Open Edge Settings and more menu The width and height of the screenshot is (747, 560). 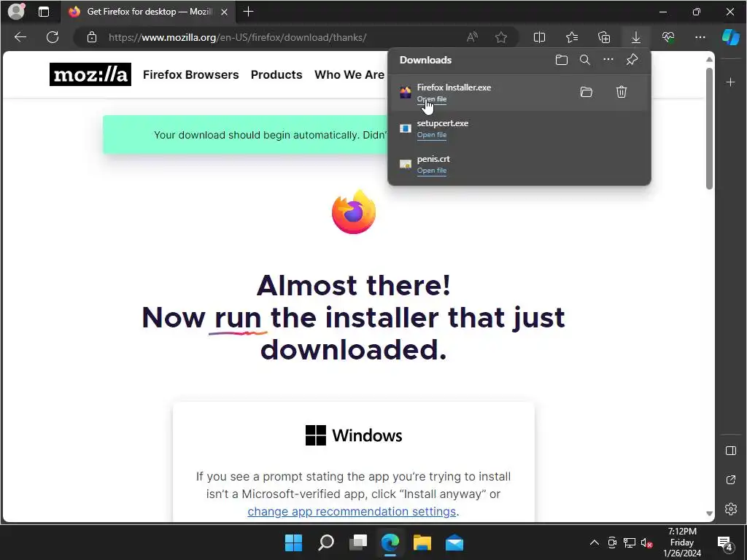click(x=700, y=37)
